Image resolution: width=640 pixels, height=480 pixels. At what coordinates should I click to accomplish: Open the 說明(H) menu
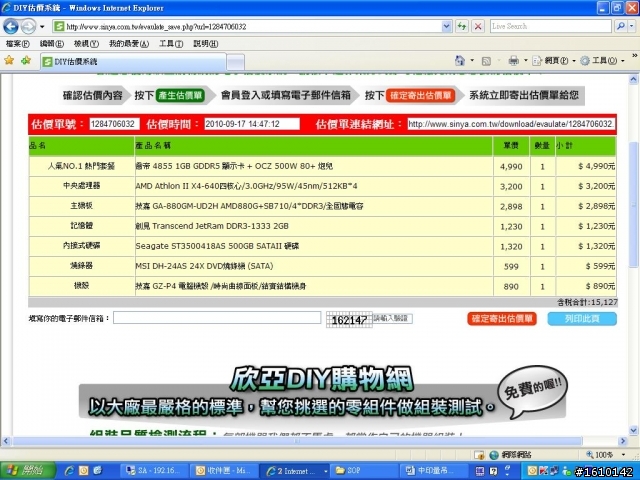[205, 44]
